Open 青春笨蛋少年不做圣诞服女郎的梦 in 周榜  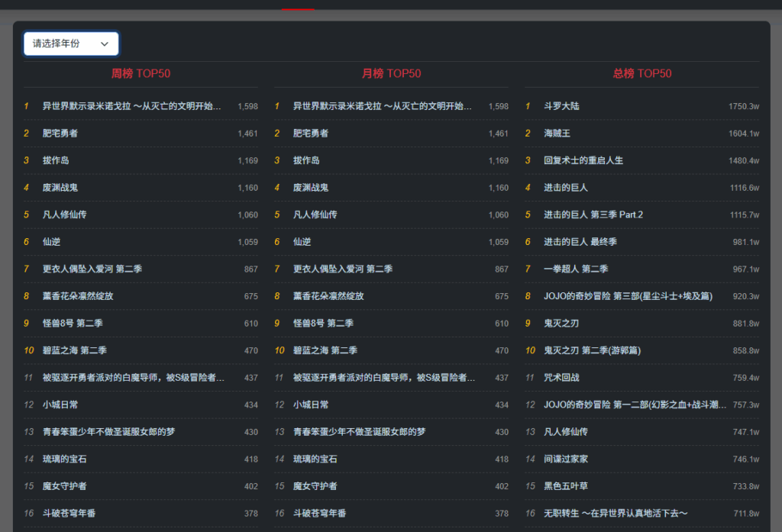coord(108,432)
